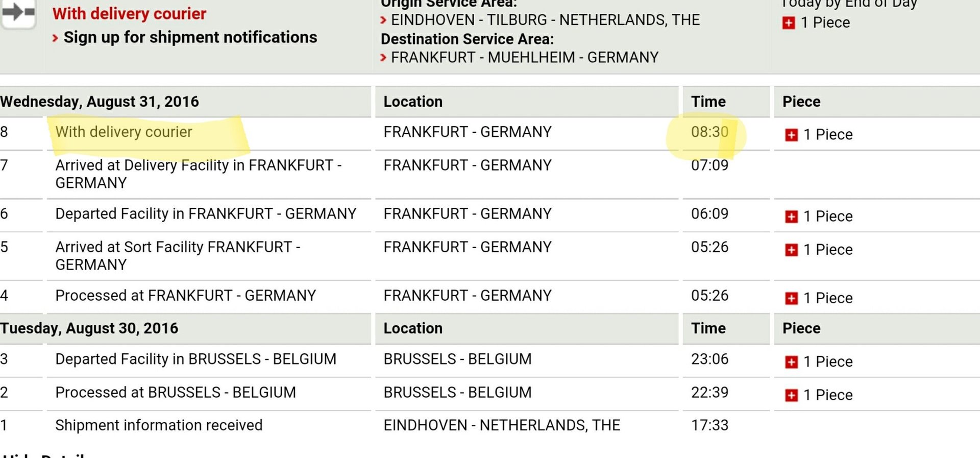
Task: Open Sign up for shipment notifications link
Action: point(190,37)
